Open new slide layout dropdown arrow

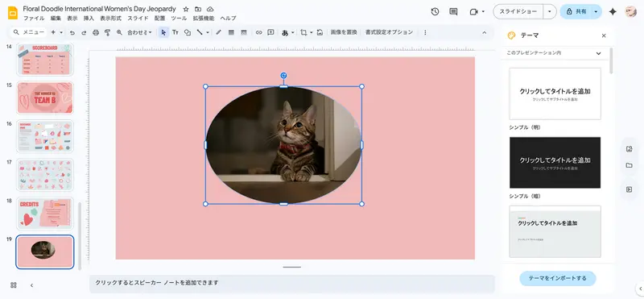(x=62, y=32)
